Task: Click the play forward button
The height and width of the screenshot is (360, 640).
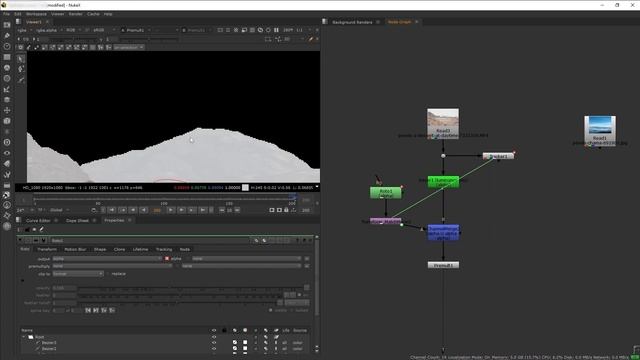Action: pyautogui.click(x=171, y=210)
